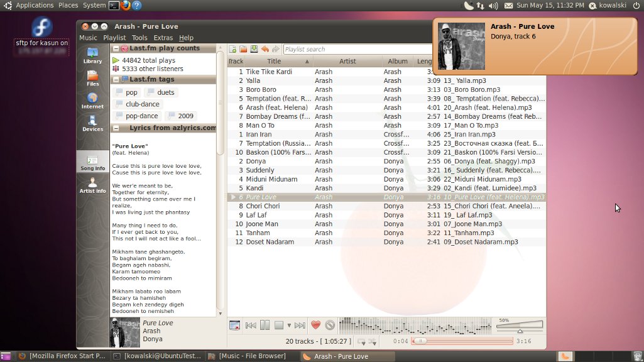Open the stop button's dropdown arrow
Viewport: 644px width, 362px height.
tap(288, 326)
